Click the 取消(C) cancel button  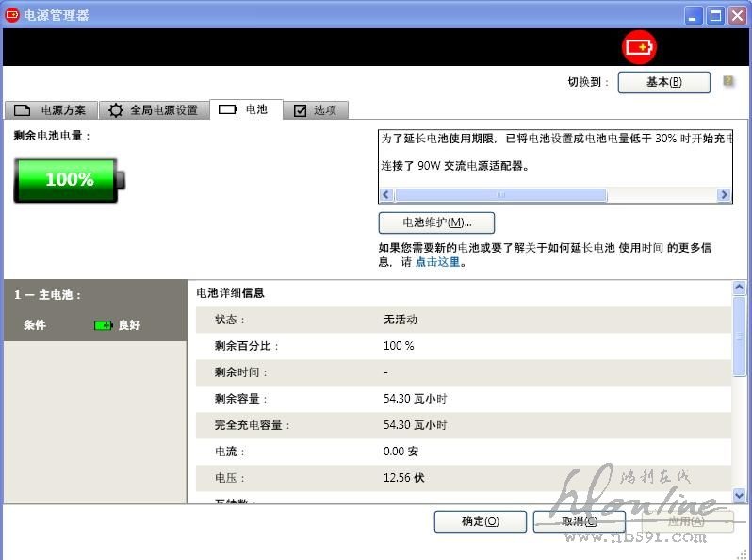point(580,521)
